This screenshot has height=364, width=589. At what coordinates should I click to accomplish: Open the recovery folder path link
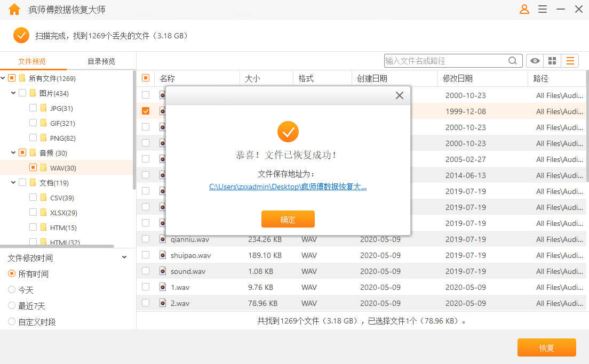point(288,187)
